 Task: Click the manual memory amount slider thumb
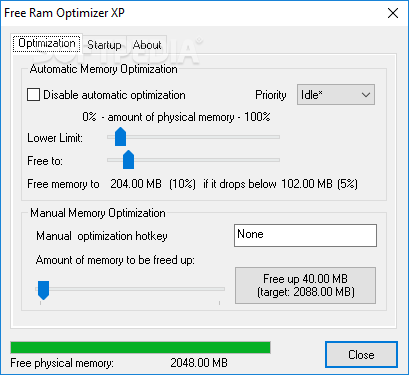(43, 290)
